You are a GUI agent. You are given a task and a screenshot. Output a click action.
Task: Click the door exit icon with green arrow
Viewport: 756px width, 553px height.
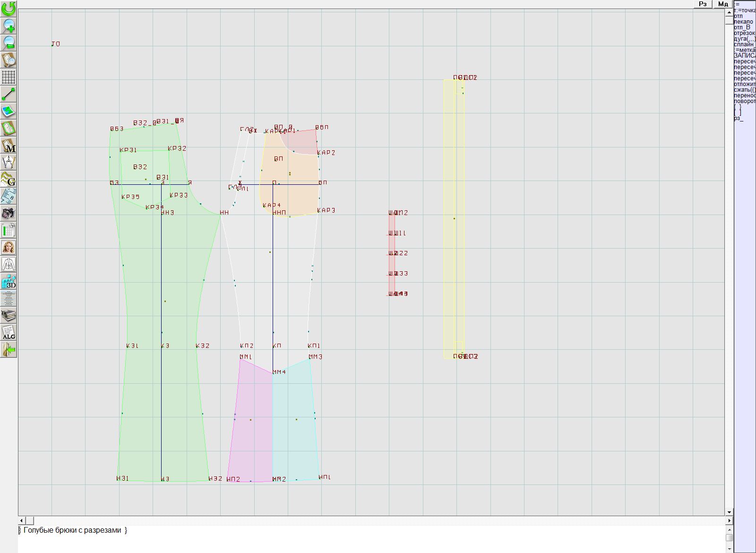(9, 350)
